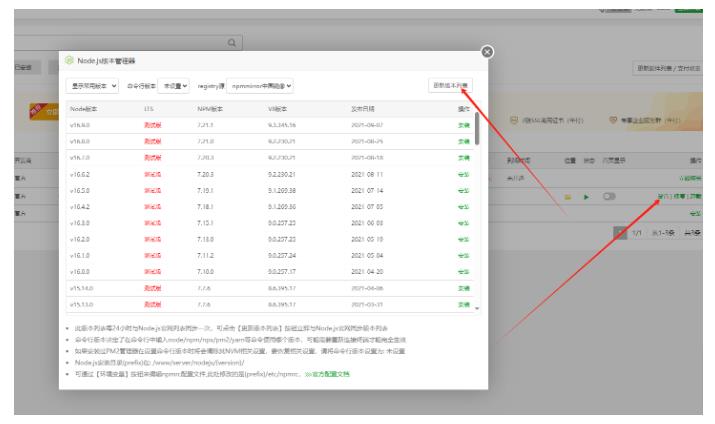Click V8 version 9.0.257.17 in v16.0.0 row

282,272
